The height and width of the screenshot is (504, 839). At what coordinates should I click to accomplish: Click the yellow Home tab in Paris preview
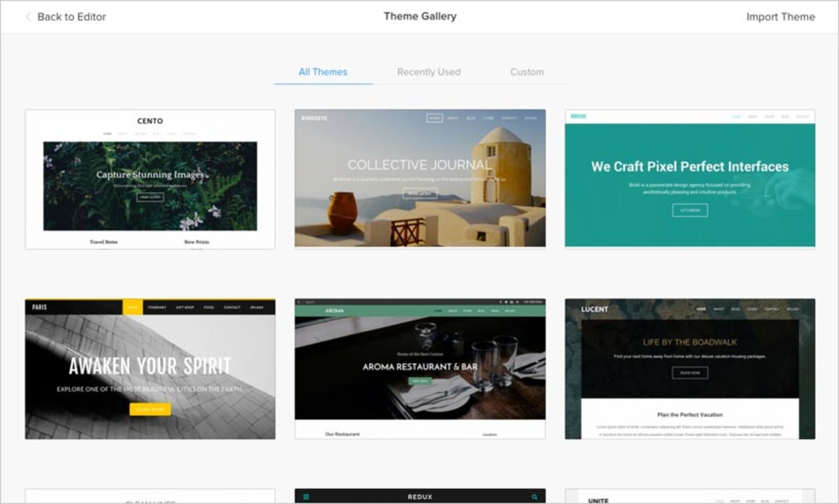pyautogui.click(x=133, y=307)
